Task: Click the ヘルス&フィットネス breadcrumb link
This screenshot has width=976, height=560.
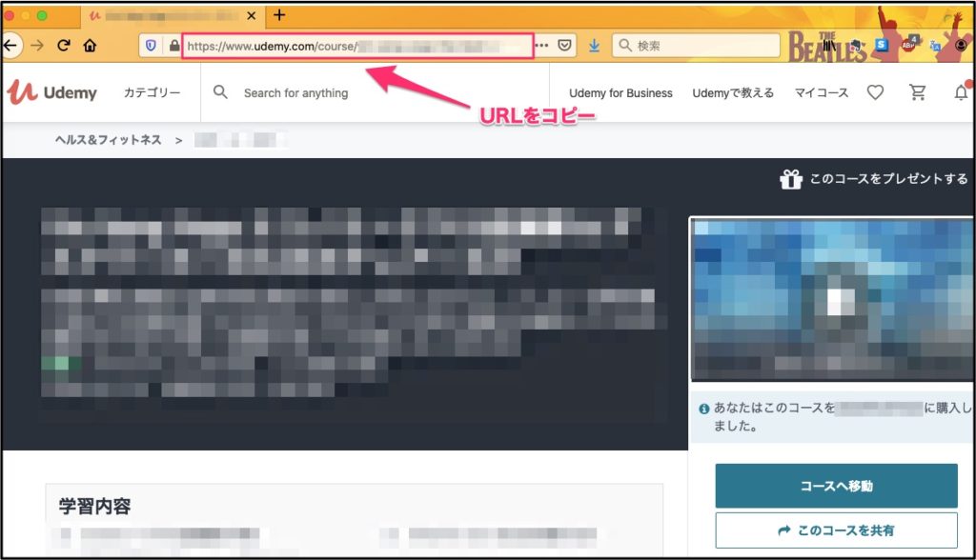Action: pyautogui.click(x=108, y=140)
